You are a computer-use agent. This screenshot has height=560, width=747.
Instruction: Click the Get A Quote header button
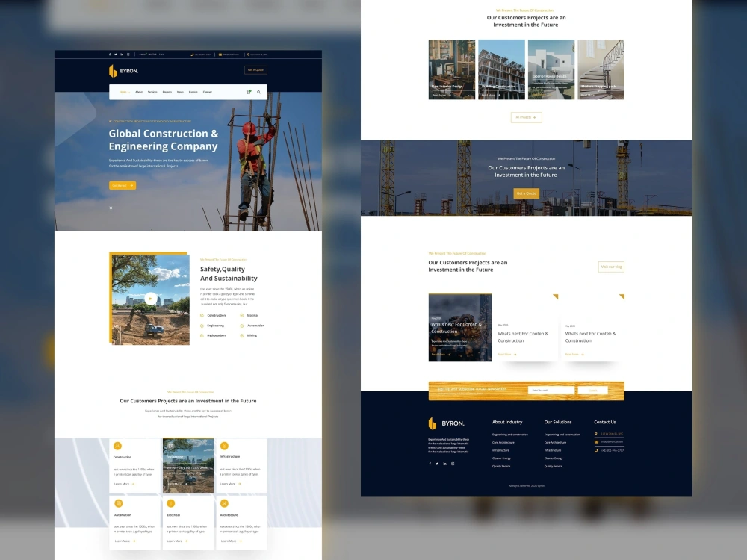pyautogui.click(x=255, y=70)
